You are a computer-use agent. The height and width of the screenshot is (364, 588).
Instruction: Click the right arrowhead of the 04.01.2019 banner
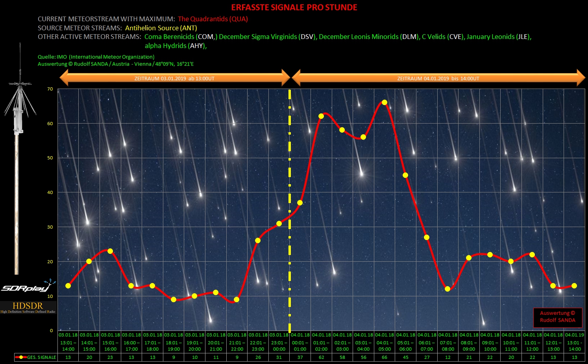580,78
